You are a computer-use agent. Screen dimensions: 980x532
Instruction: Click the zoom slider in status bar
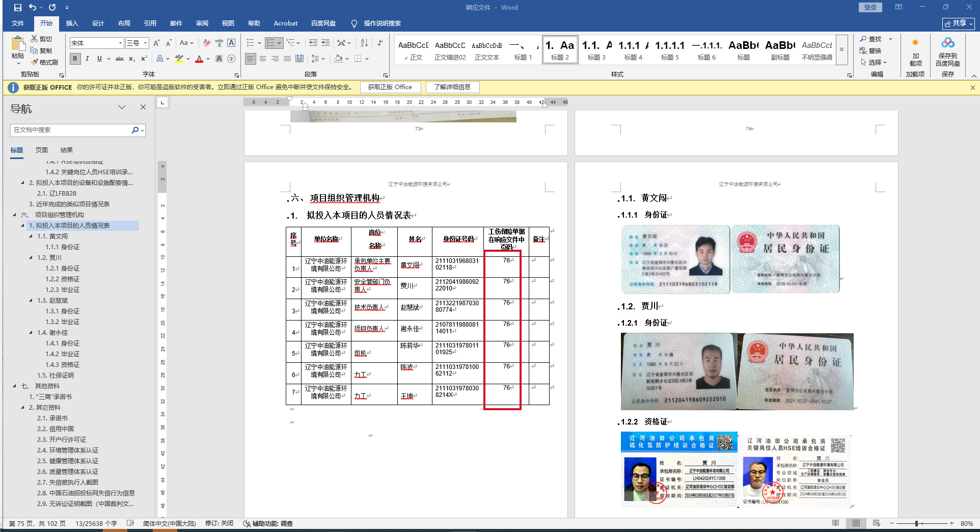pos(916,523)
